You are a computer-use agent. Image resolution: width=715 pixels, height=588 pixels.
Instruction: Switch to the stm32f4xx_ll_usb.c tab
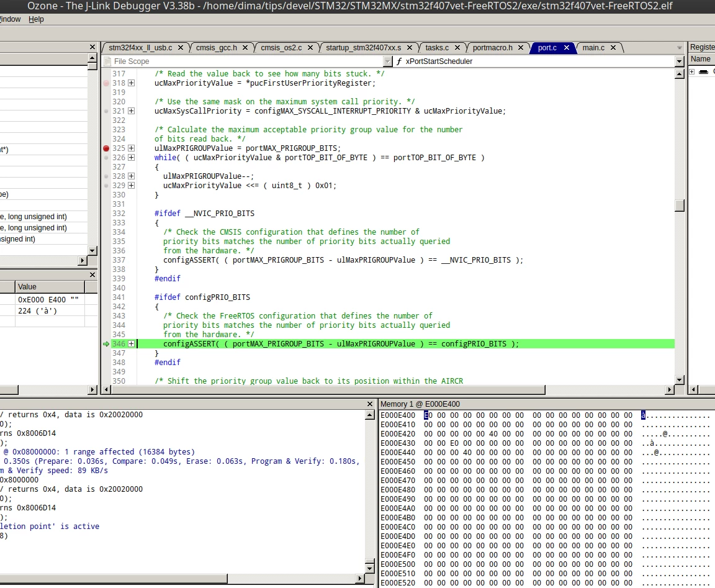click(140, 47)
